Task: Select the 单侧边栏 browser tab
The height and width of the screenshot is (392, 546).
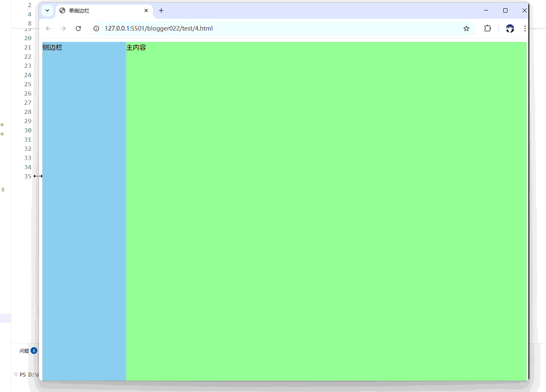Action: tap(104, 10)
